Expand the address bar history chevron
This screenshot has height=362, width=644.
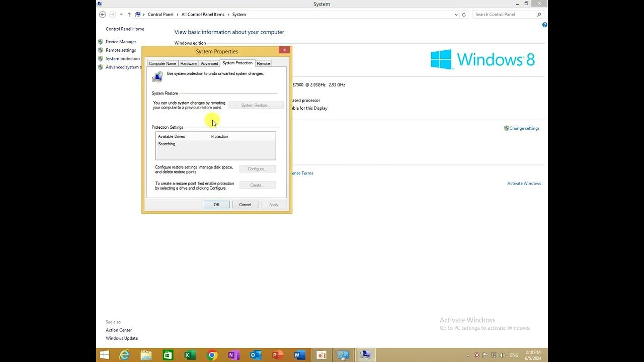point(456,15)
